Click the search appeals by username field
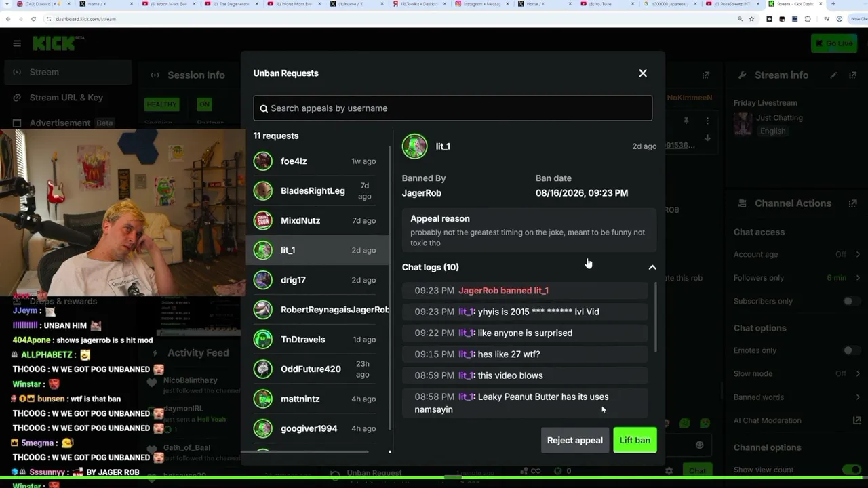The width and height of the screenshot is (868, 488). (x=453, y=108)
